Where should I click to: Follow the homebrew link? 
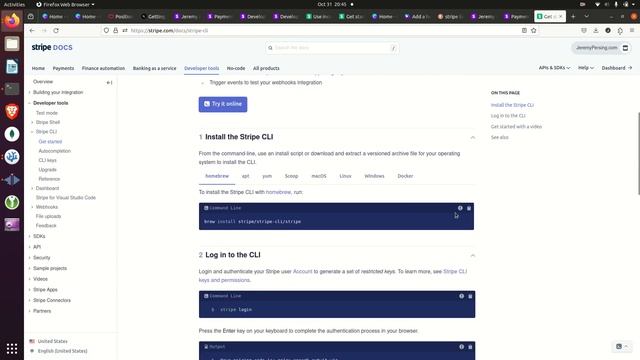tap(278, 192)
